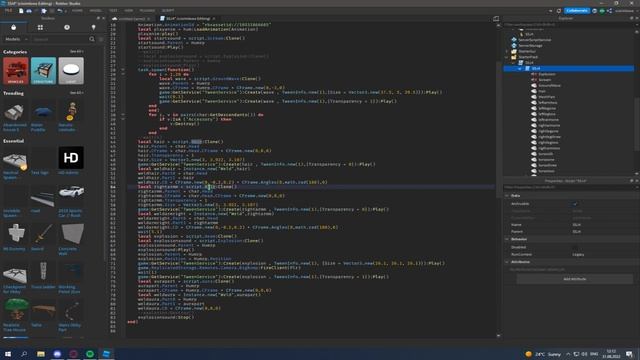Select the tree house model thumbnail

click(x=16, y=309)
